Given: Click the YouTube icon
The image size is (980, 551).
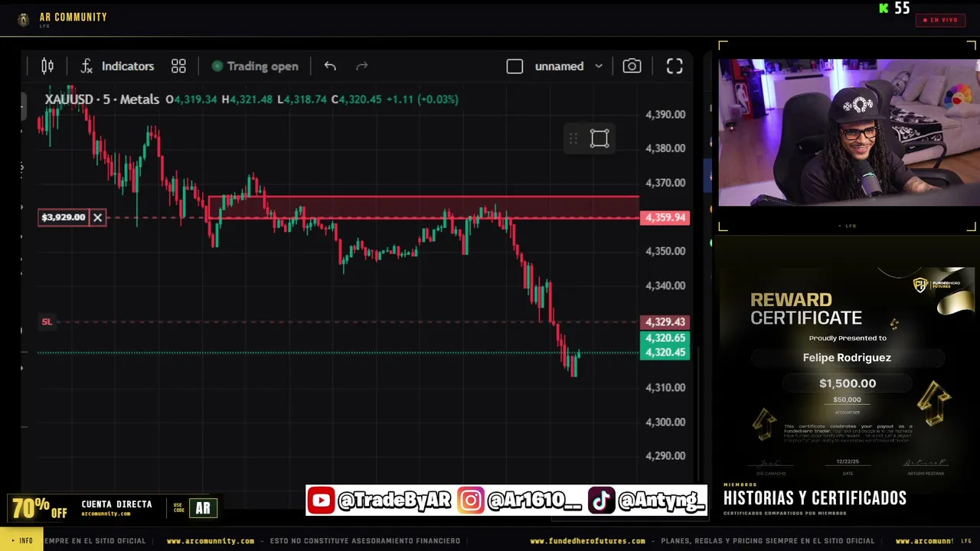Looking at the screenshot, I should click(x=322, y=501).
